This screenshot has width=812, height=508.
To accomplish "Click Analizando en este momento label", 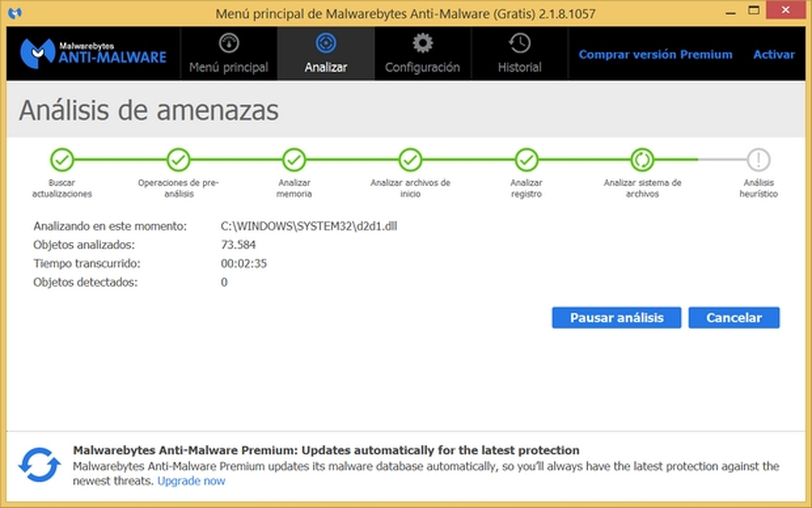I will [x=110, y=226].
